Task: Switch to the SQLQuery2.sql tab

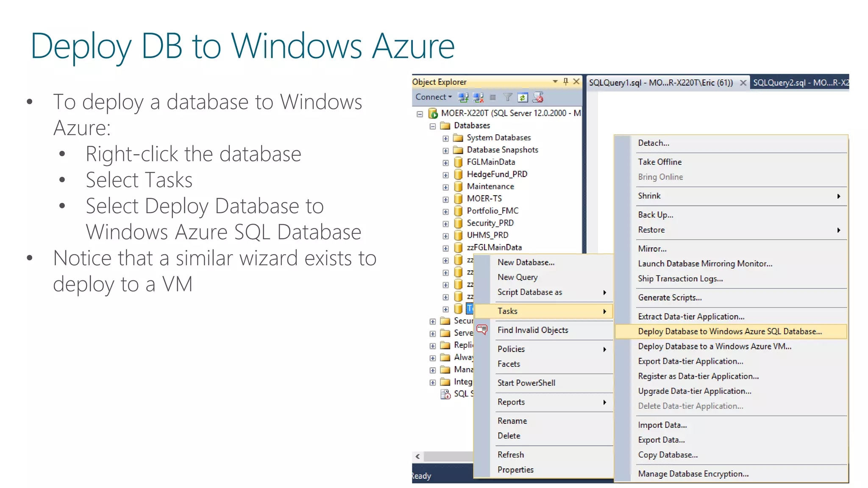Action: pyautogui.click(x=800, y=83)
